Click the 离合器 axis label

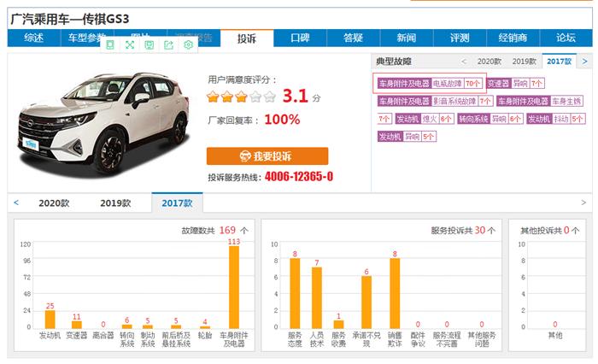103,336
